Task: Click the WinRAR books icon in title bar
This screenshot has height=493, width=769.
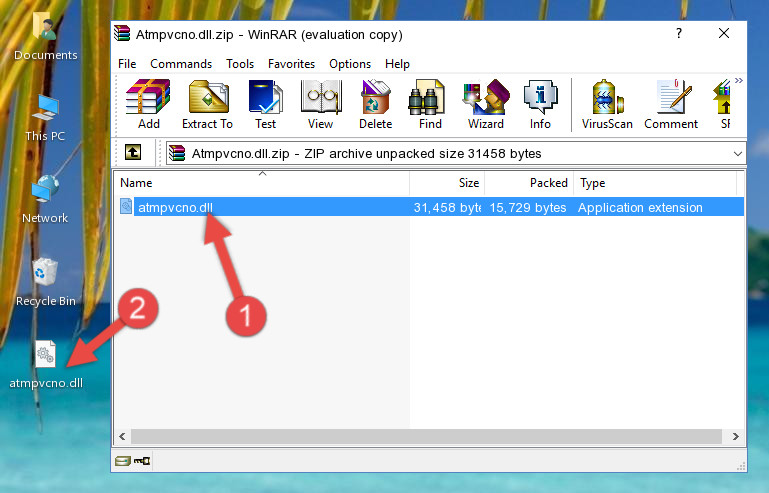Action: 122,33
